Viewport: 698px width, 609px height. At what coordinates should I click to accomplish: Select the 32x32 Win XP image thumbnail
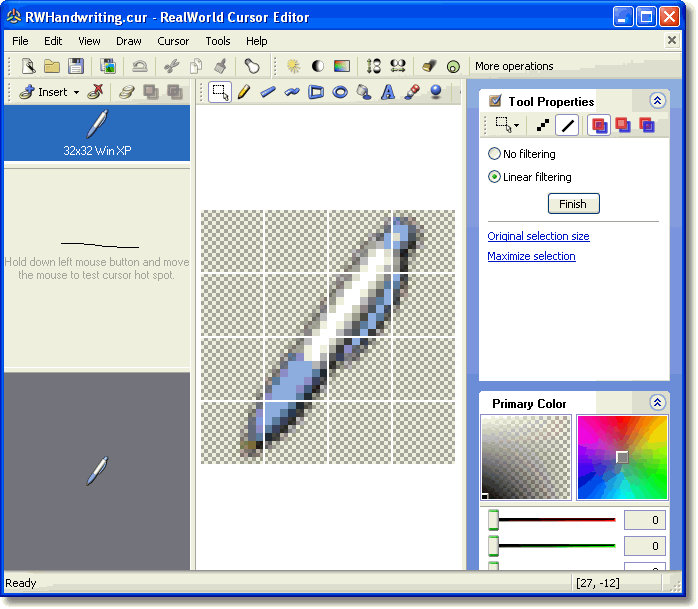[97, 133]
